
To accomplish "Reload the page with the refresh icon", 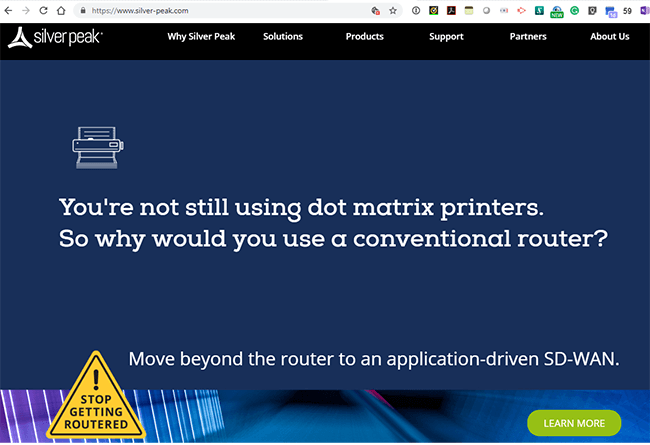I will pyautogui.click(x=44, y=10).
